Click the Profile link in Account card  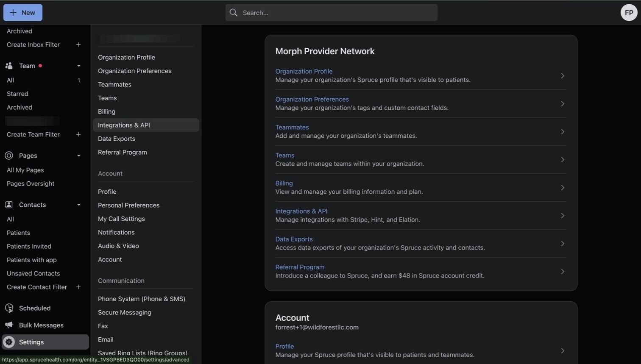[x=284, y=346]
